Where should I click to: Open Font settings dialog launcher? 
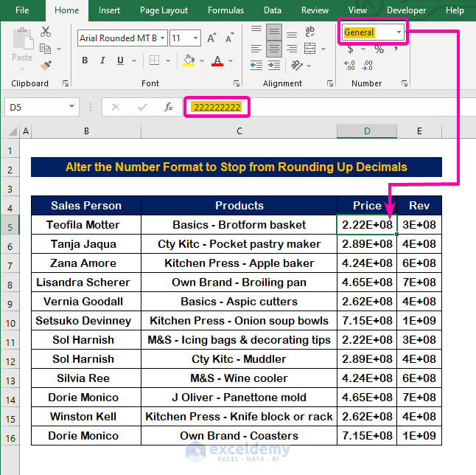pyautogui.click(x=237, y=83)
